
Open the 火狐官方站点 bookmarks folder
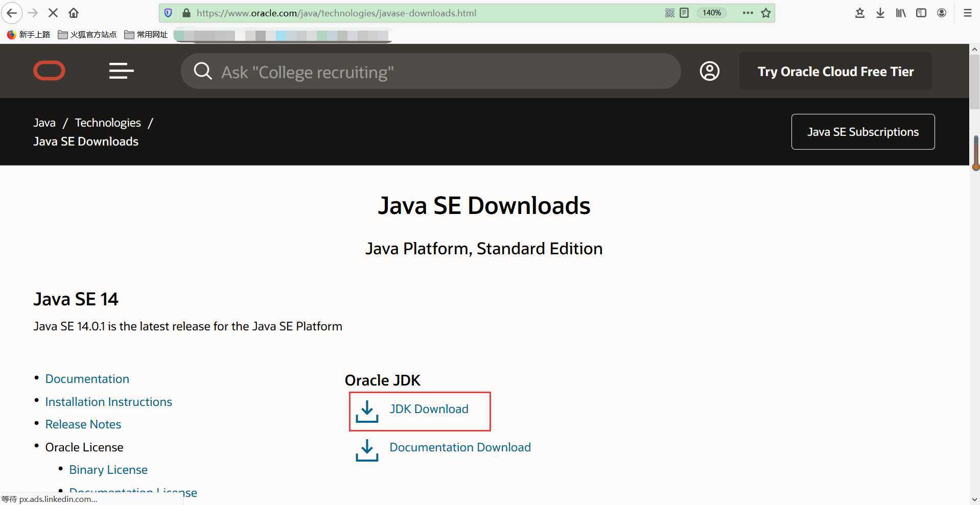87,34
